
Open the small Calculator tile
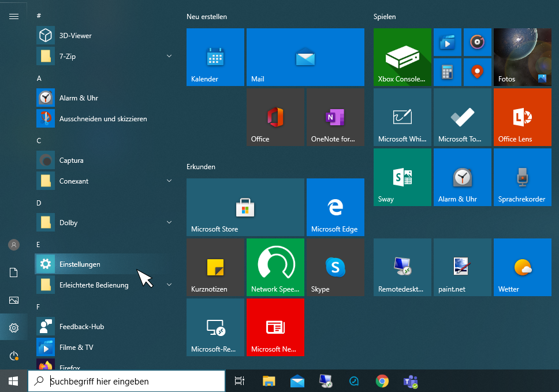click(447, 72)
